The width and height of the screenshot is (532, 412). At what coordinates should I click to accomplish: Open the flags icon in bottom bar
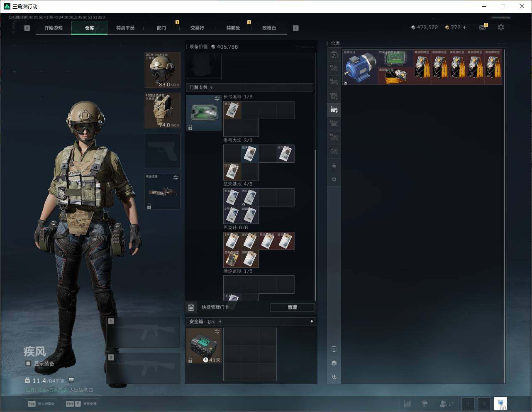point(425,404)
